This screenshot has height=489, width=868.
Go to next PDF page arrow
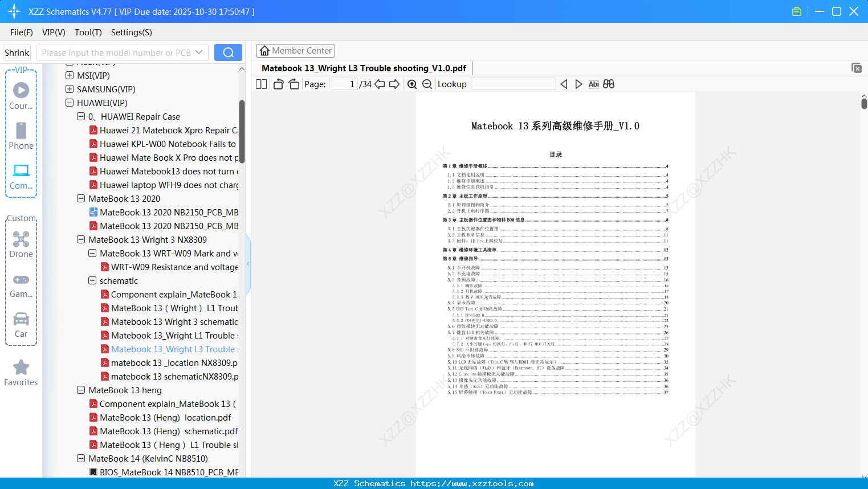(394, 84)
